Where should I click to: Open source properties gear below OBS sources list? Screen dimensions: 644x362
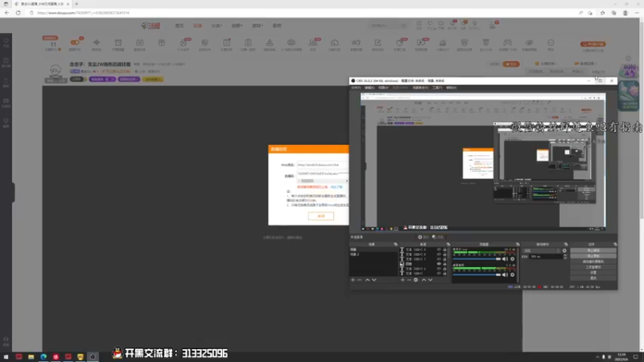pos(415,280)
